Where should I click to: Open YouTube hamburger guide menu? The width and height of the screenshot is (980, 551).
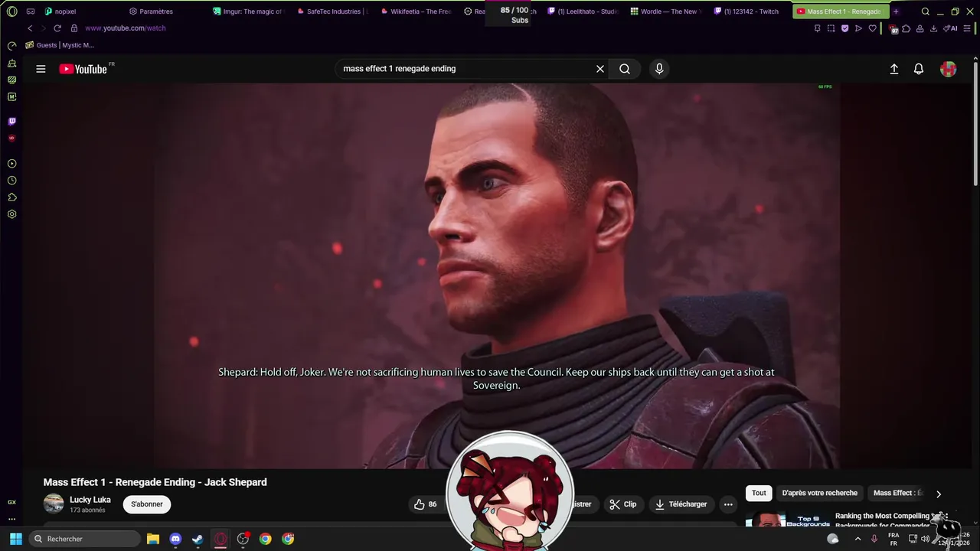coord(41,69)
